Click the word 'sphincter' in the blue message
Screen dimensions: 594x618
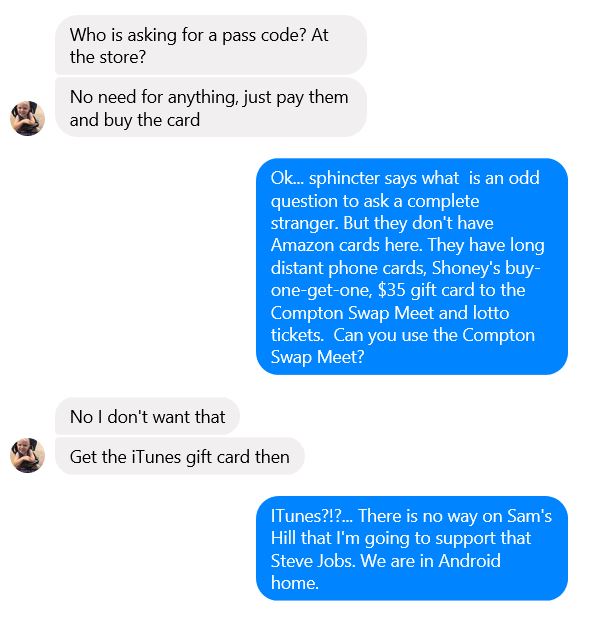coord(340,179)
